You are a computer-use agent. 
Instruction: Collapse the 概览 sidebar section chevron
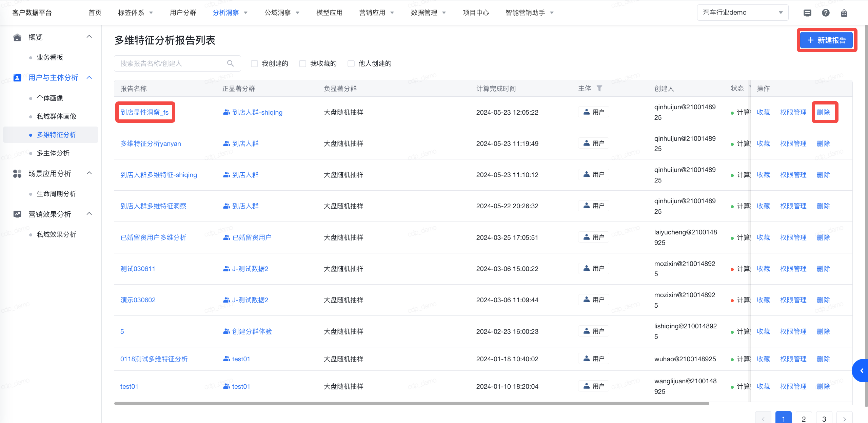pyautogui.click(x=89, y=37)
